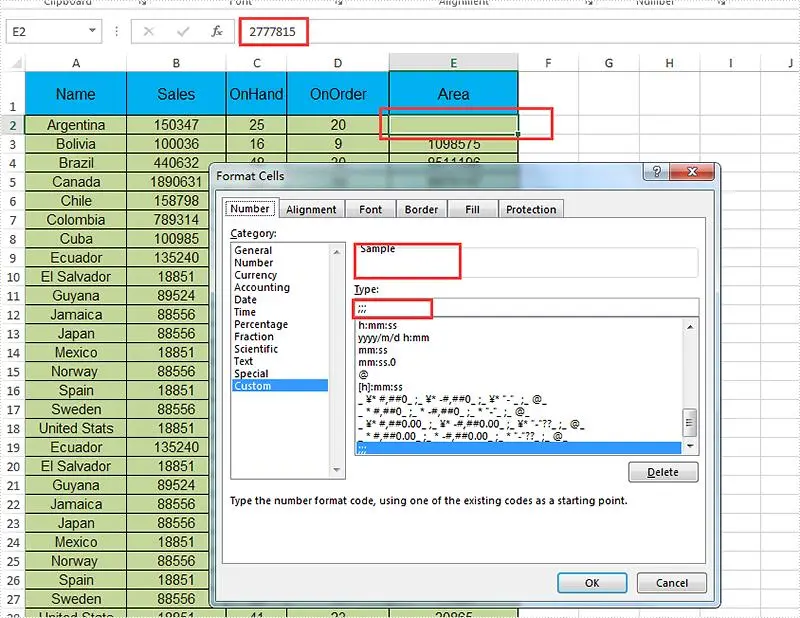Open the Name Box dropdown arrow

(x=92, y=31)
